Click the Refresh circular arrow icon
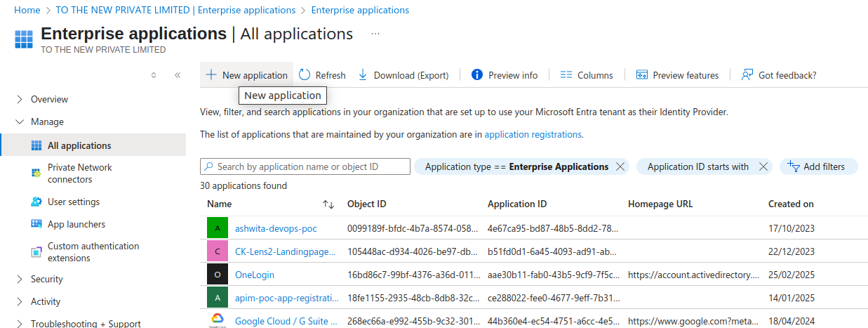The width and height of the screenshot is (868, 328). coord(305,75)
